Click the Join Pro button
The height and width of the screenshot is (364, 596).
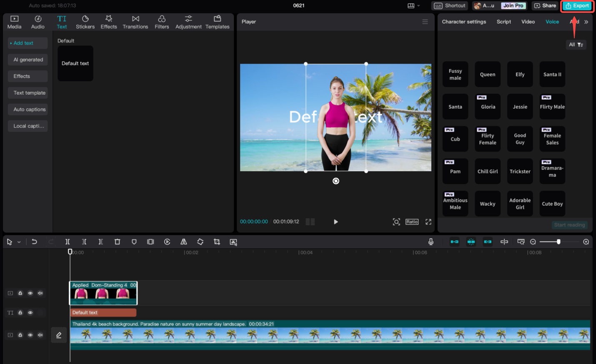click(x=513, y=5)
